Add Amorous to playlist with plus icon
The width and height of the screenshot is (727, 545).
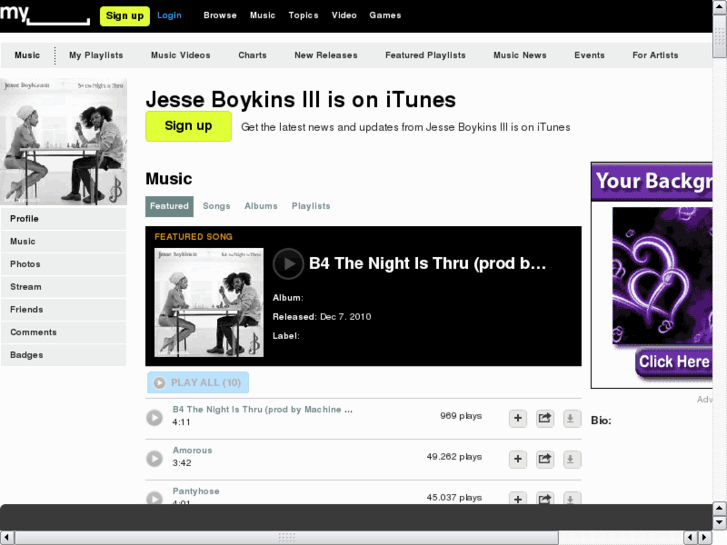[517, 459]
